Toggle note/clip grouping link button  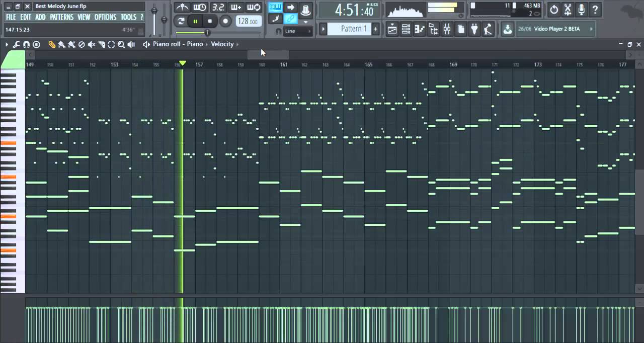(x=290, y=19)
